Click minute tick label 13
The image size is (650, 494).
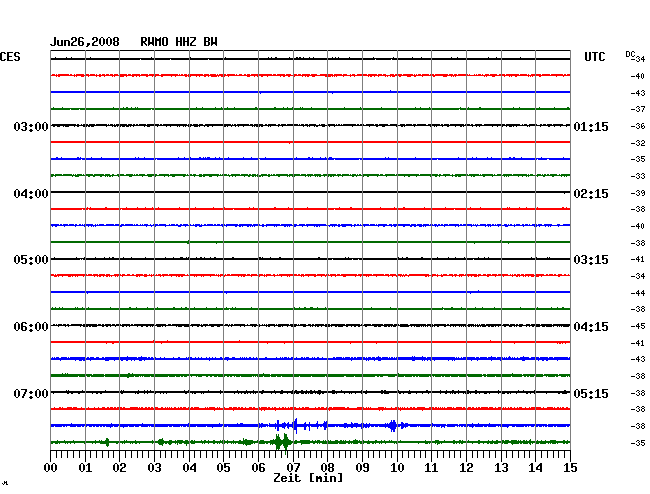501,467
